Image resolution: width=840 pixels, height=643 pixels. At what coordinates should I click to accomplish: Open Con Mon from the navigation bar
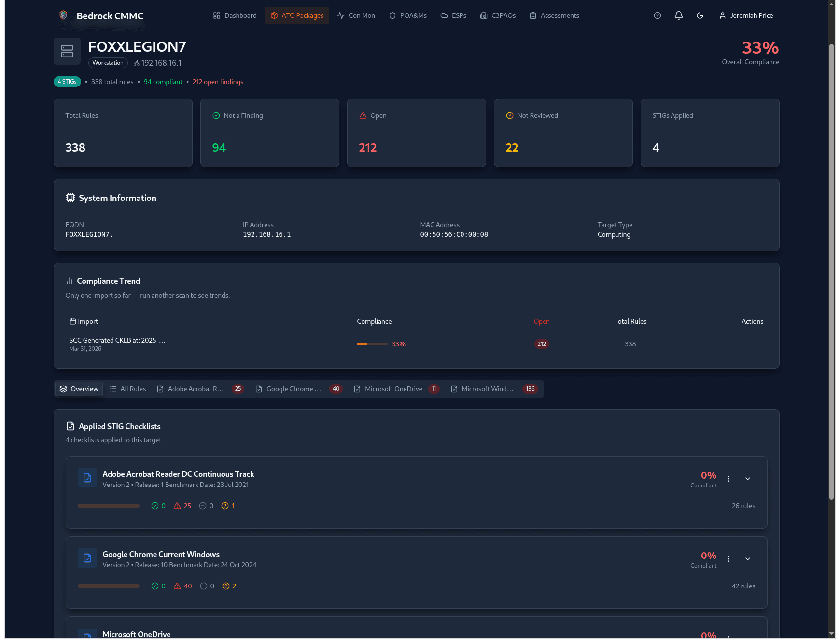pos(356,15)
